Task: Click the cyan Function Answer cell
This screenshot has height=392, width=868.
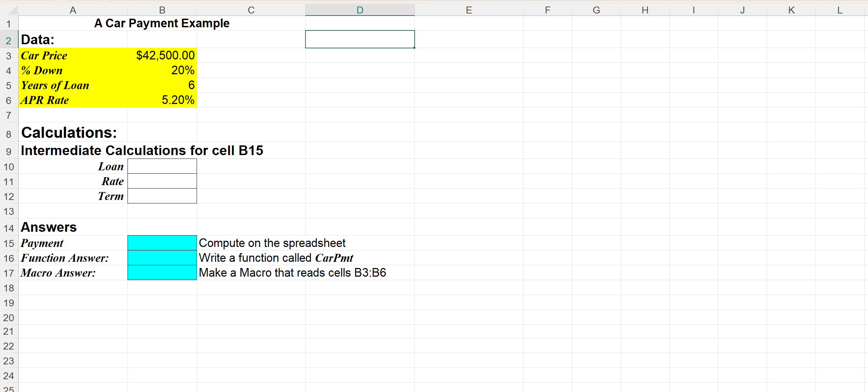Action: pos(162,258)
